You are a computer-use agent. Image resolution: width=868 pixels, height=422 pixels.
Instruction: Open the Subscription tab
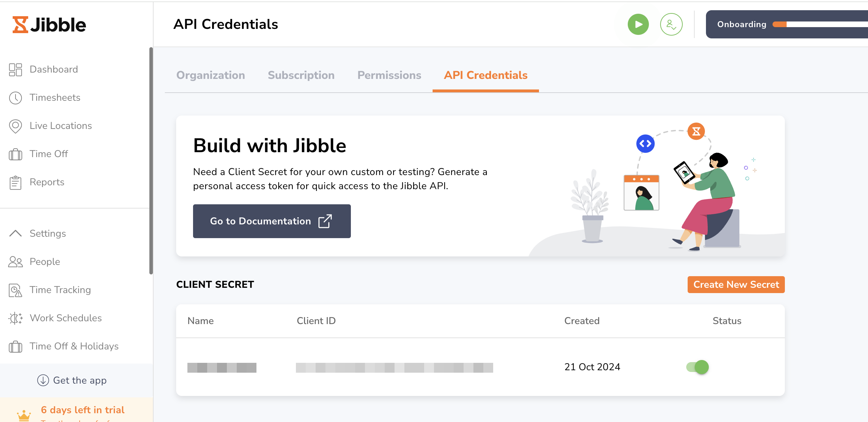pos(301,75)
